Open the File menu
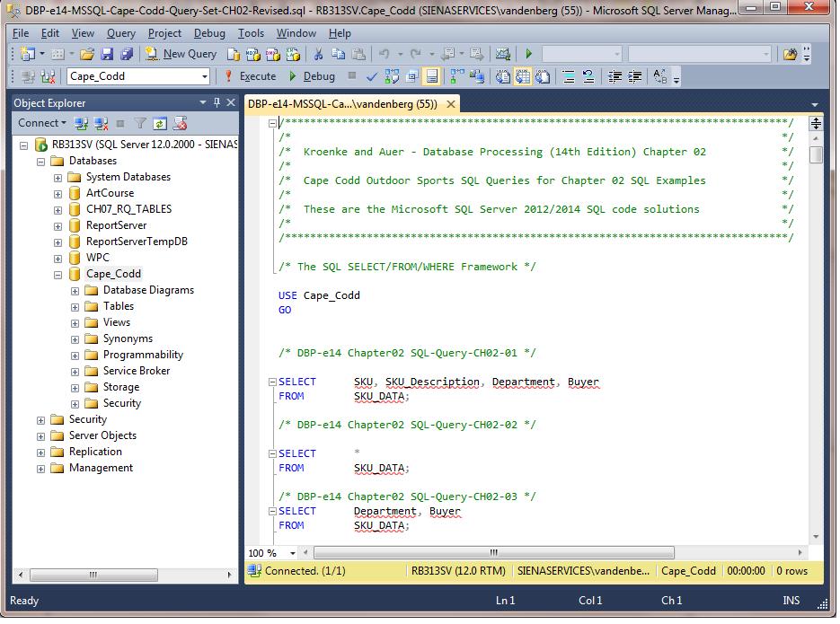Viewport: 840px width, 624px height. point(21,33)
